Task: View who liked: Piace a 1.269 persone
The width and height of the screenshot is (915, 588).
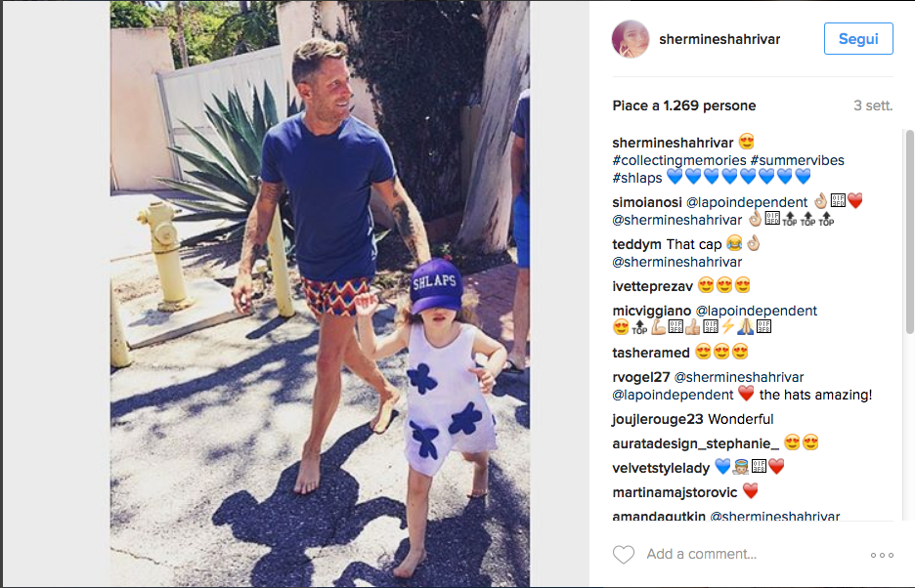Action: click(684, 105)
